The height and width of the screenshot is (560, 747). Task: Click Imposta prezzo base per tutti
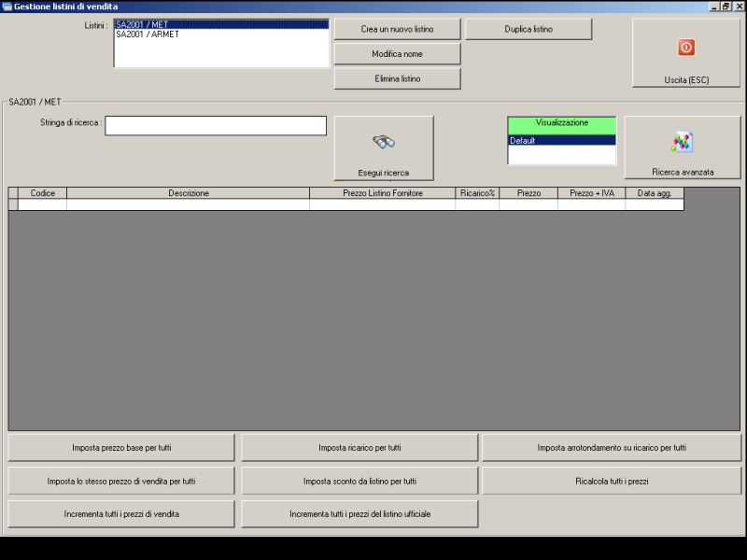click(121, 448)
